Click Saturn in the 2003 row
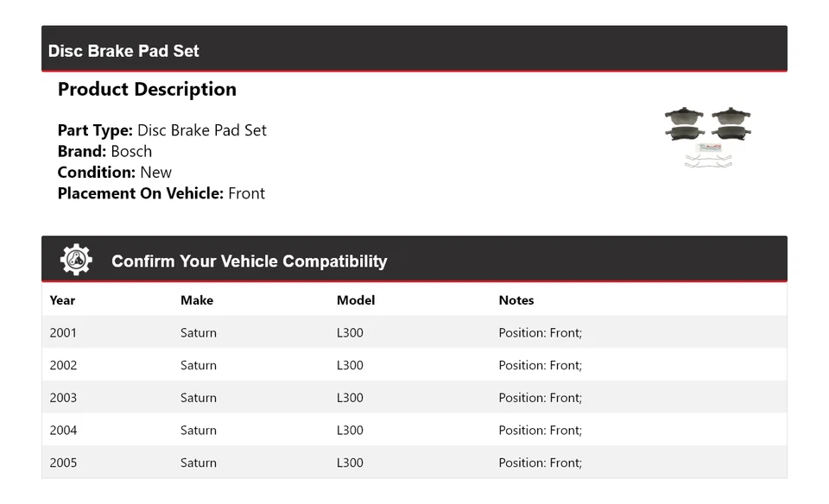The width and height of the screenshot is (829, 504). click(x=199, y=398)
